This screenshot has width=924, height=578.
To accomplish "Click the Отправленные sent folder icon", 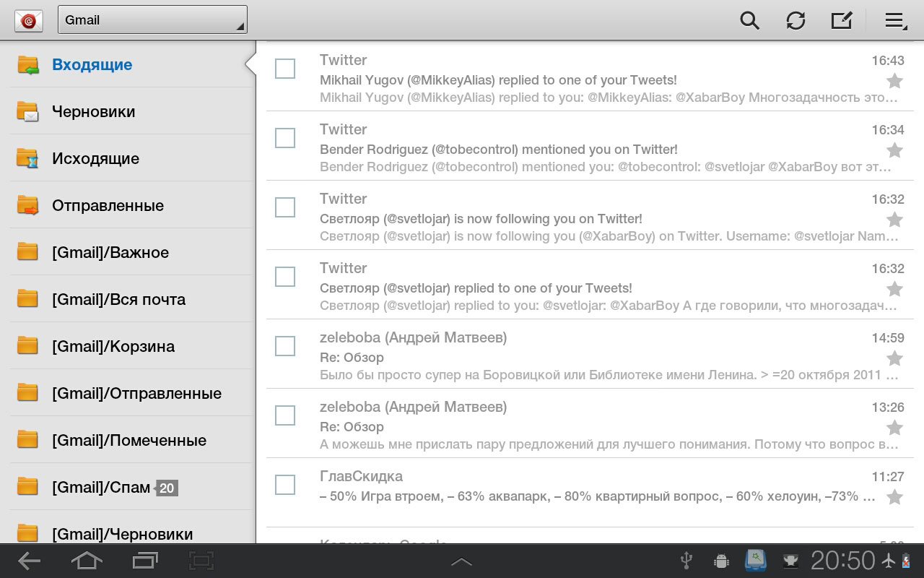I will 27,205.
